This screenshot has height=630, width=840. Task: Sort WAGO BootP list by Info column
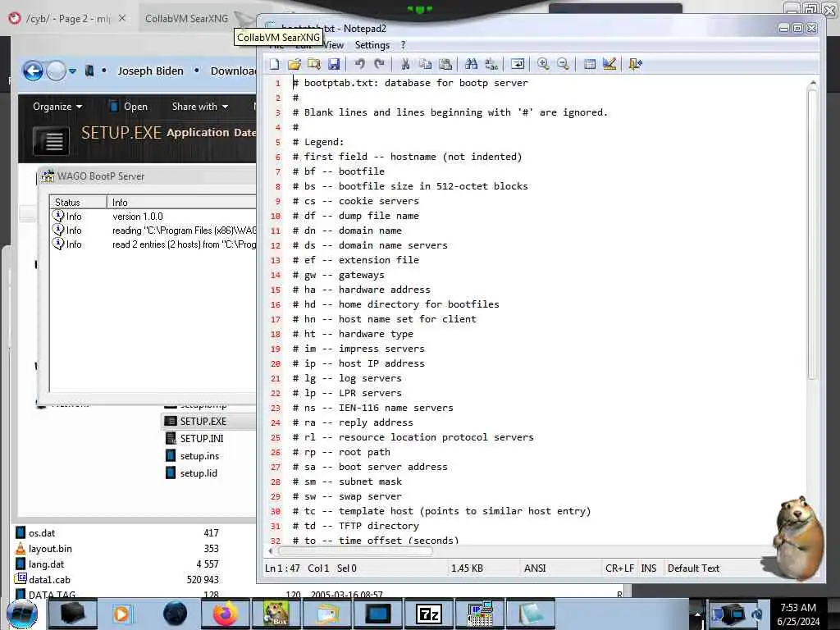[181, 202]
